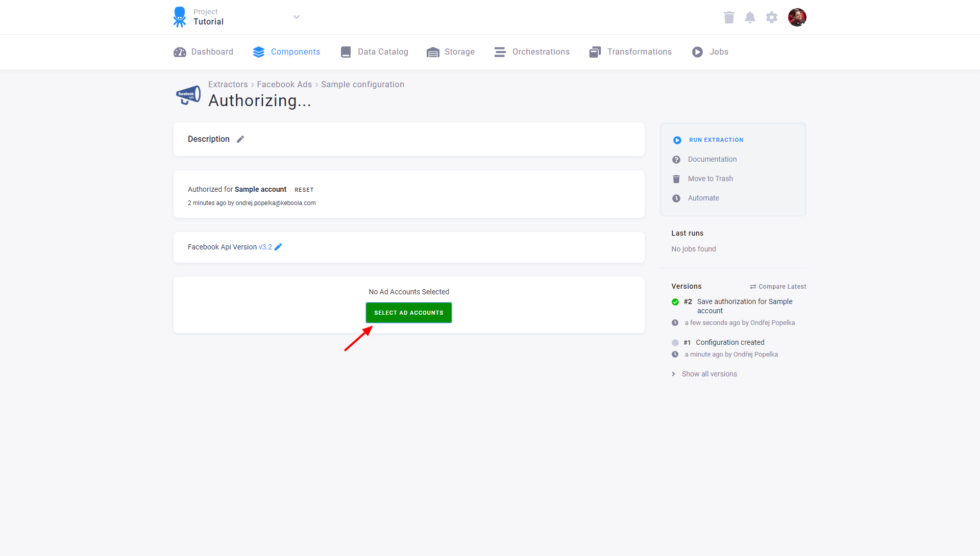980x556 pixels.
Task: Click the Sample configuration breadcrumb
Action: pyautogui.click(x=362, y=85)
